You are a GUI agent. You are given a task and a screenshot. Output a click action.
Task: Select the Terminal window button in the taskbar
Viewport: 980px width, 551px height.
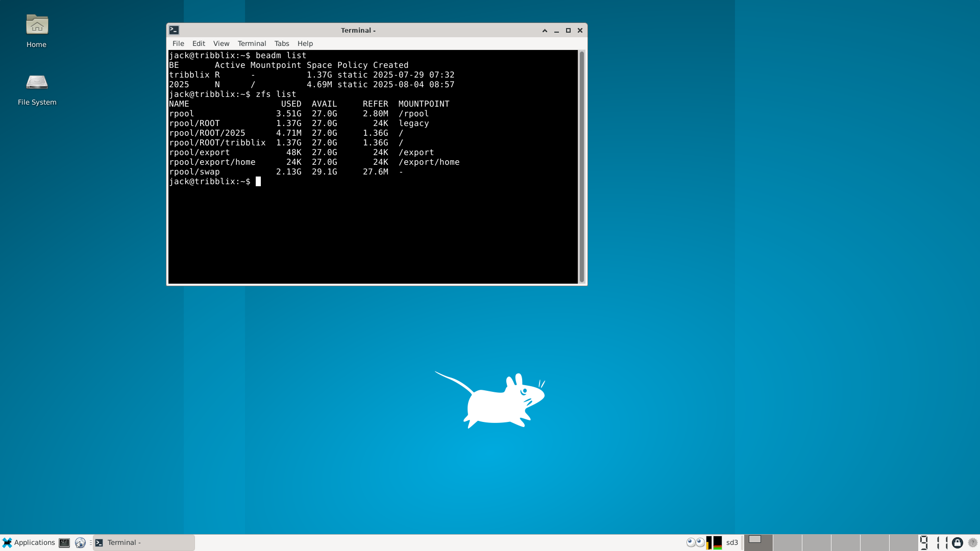[x=144, y=543]
